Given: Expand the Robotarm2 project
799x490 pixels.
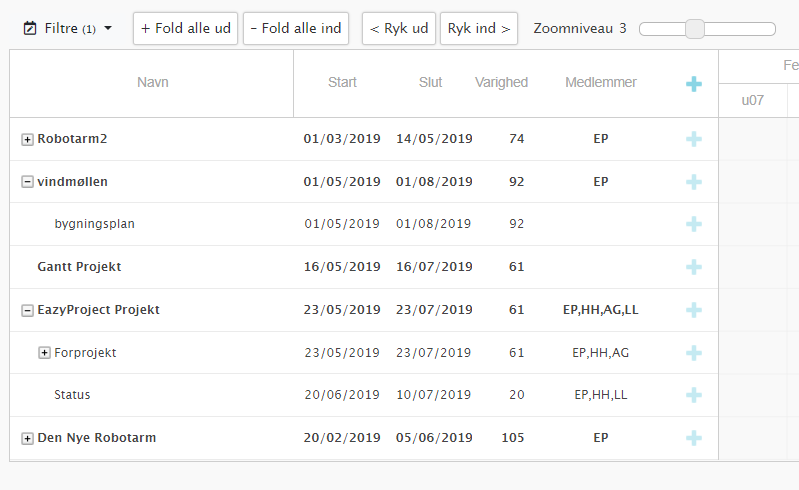Looking at the screenshot, I should (27, 139).
